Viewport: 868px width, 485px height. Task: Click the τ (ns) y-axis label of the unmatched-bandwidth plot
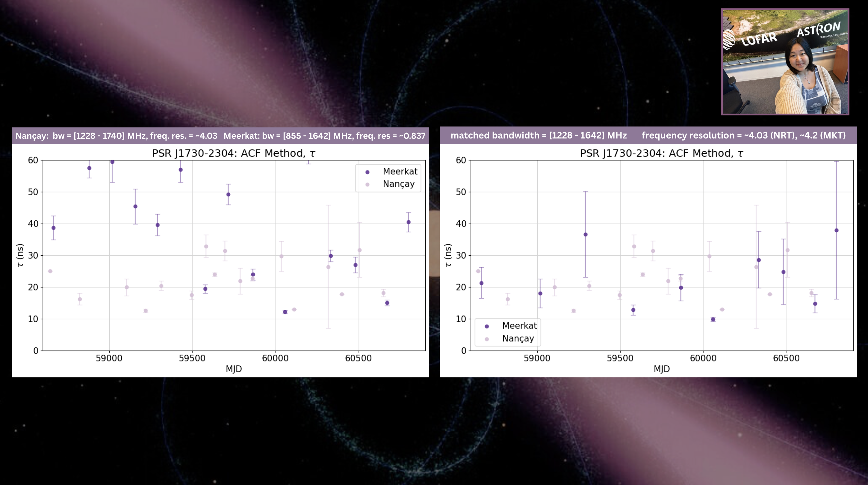click(x=20, y=255)
